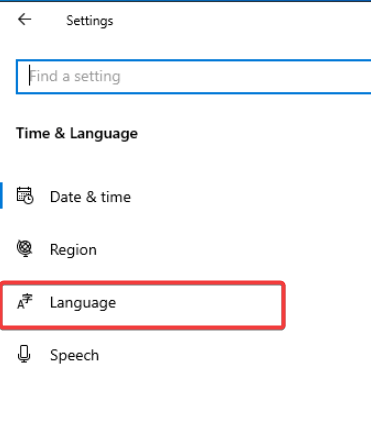Click the Language A-character icon
The height and width of the screenshot is (423, 371).
25,302
